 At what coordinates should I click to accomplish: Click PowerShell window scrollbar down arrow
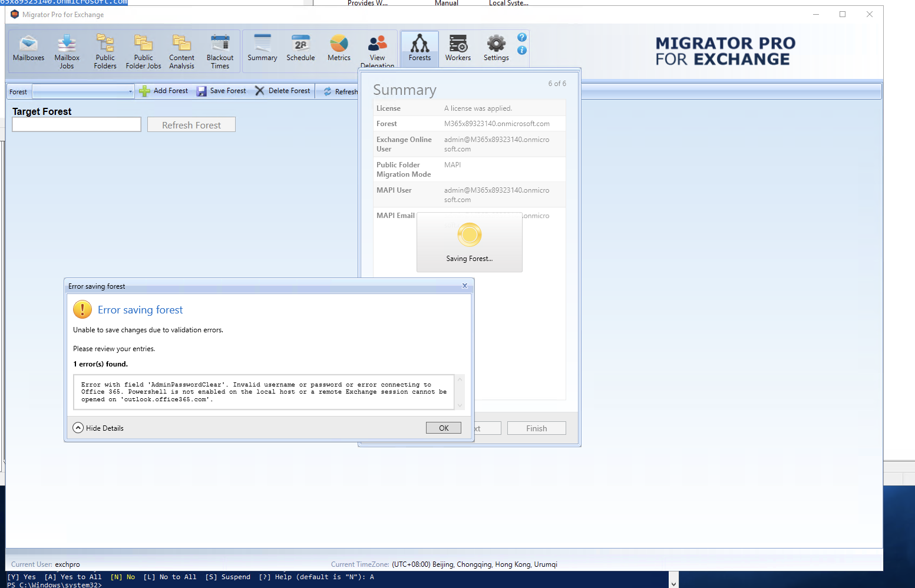tap(673, 583)
